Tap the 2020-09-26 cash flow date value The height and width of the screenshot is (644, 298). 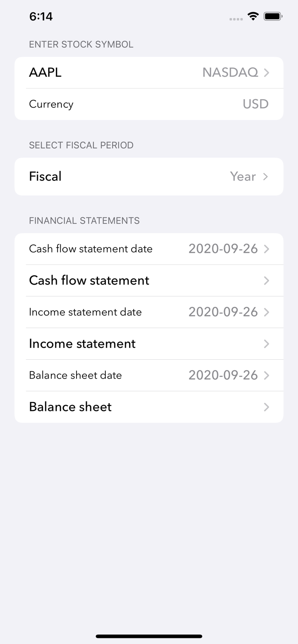(223, 249)
